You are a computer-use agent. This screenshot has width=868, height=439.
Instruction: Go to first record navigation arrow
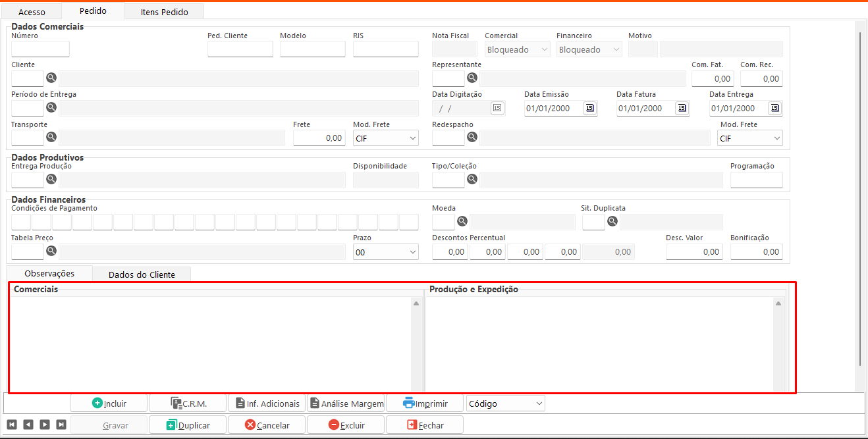(12, 425)
